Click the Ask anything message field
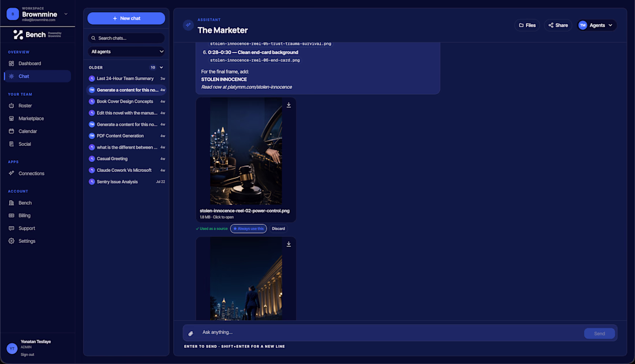The image size is (635, 364). [x=391, y=332]
